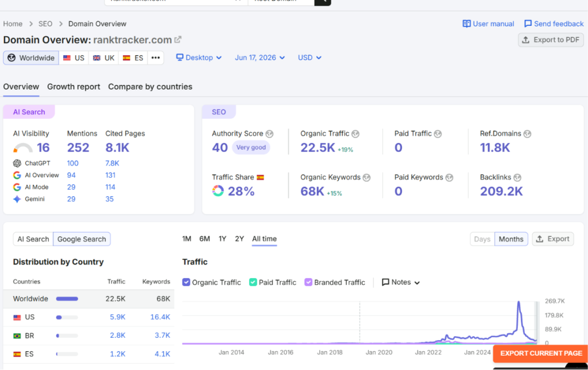The image size is (588, 370).
Task: Uncheck the Branded Traffic checkbox
Action: 308,282
